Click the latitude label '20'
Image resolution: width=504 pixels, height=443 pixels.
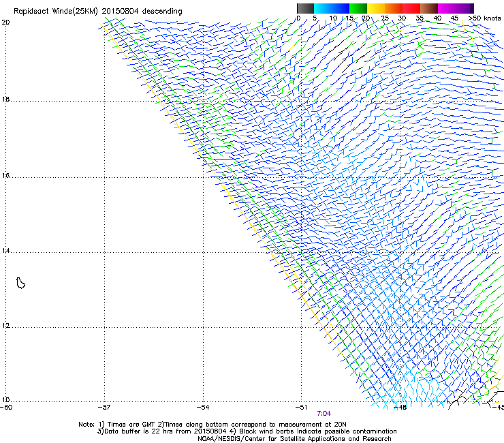point(5,22)
